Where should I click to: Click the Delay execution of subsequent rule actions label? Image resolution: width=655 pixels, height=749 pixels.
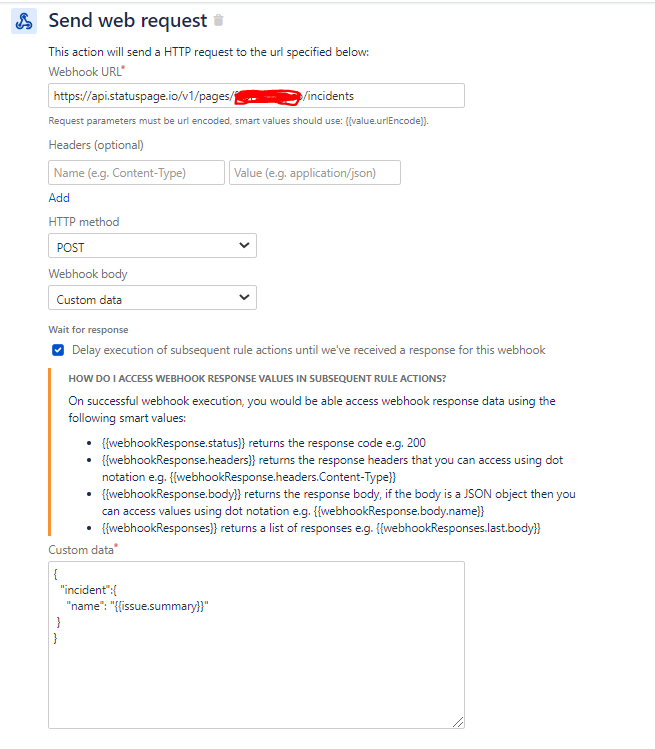pos(309,350)
